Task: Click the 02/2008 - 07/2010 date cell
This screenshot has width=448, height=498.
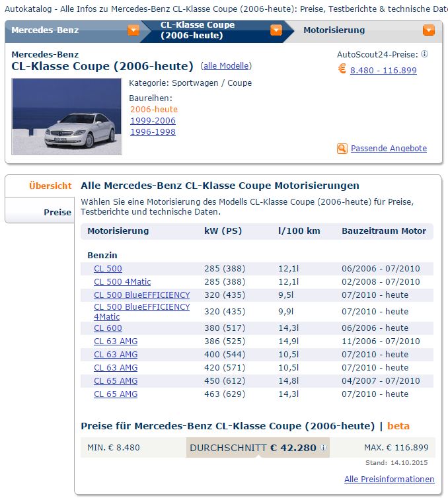Action: [x=381, y=282]
